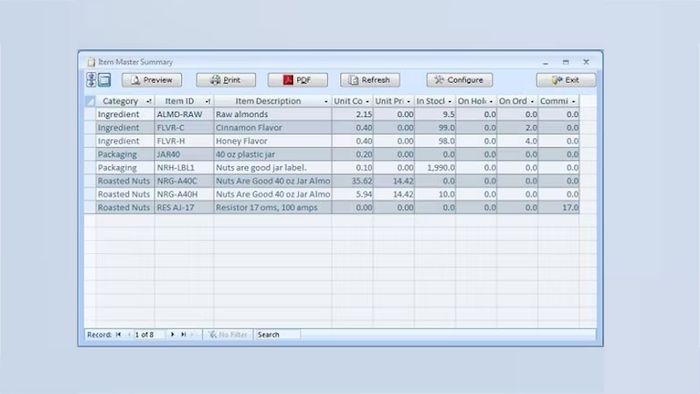Click the unit cost 2.15 cell
This screenshot has width=700, height=394.
pyautogui.click(x=353, y=114)
